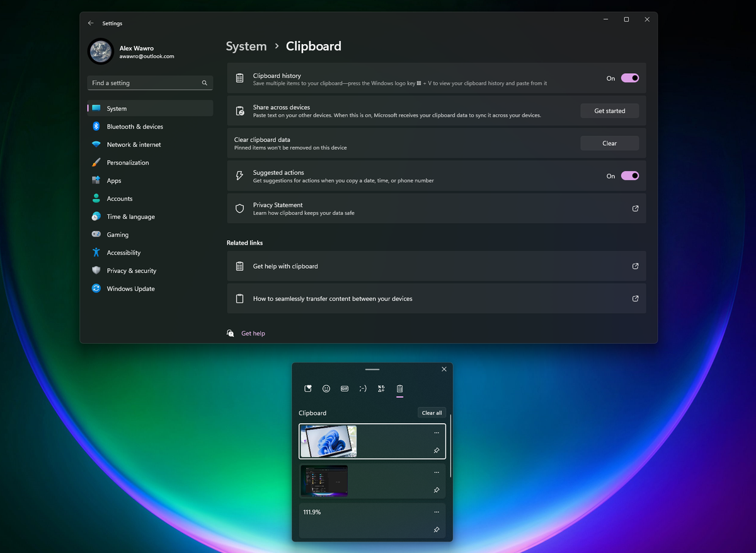The image size is (756, 553).
Task: Click the clipboard panel scrollbar
Action: [450, 446]
